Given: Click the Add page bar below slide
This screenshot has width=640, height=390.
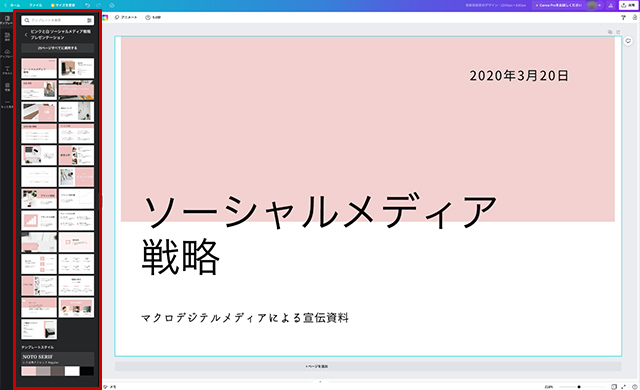Looking at the screenshot, I should pyautogui.click(x=368, y=366).
